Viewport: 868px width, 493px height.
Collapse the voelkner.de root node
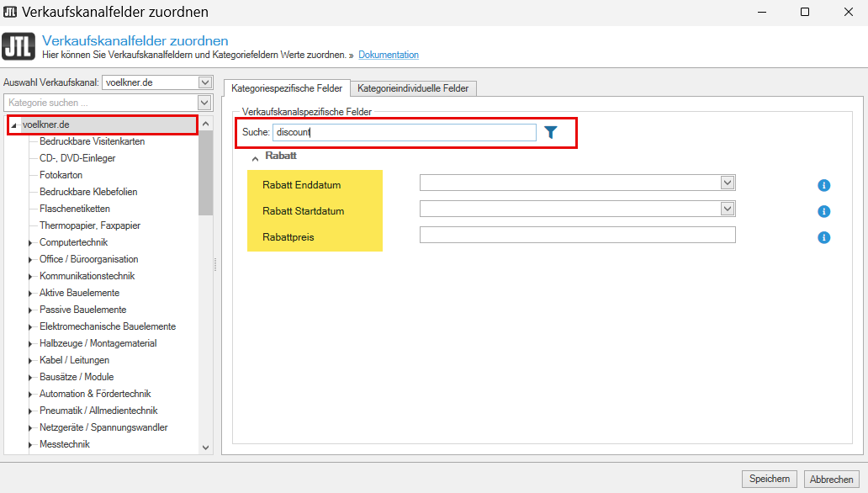pos(14,125)
